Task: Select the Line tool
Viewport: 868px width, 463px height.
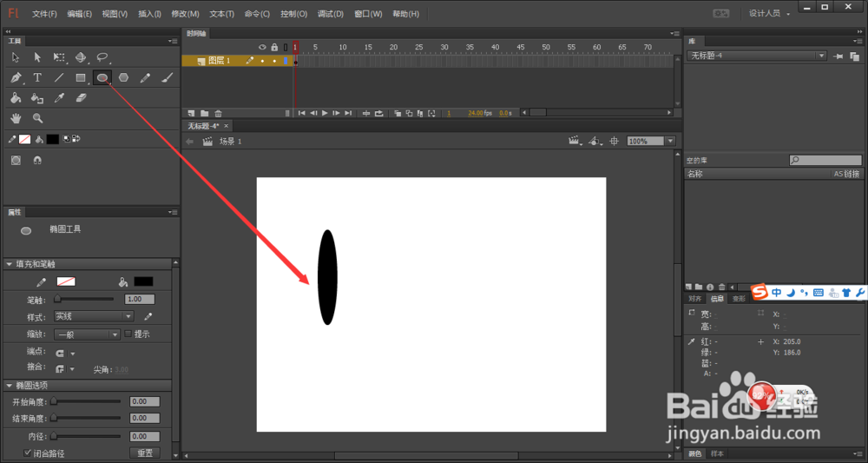Action: [x=59, y=78]
